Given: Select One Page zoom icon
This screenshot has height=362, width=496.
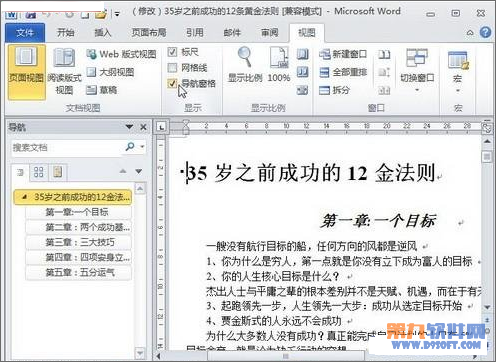Looking at the screenshot, I should click(x=302, y=54).
